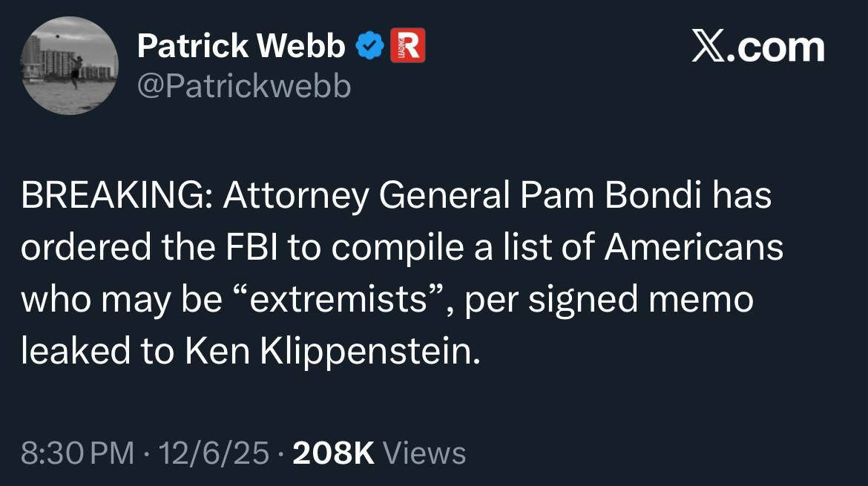This screenshot has height=486, width=868.
Task: Click the 8:30 PM timestamp
Action: tap(77, 452)
